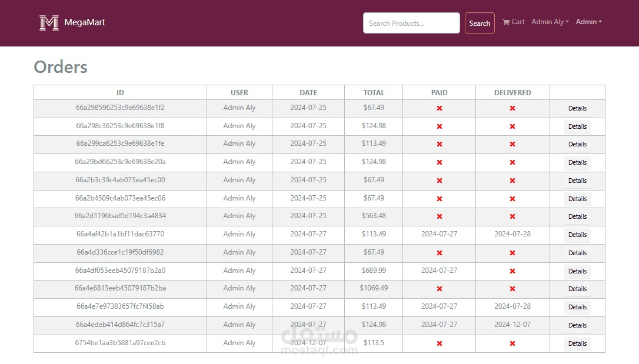Open Details for order 66a2d1196bad5d194c3a4834
The image size is (639, 364).
(577, 216)
